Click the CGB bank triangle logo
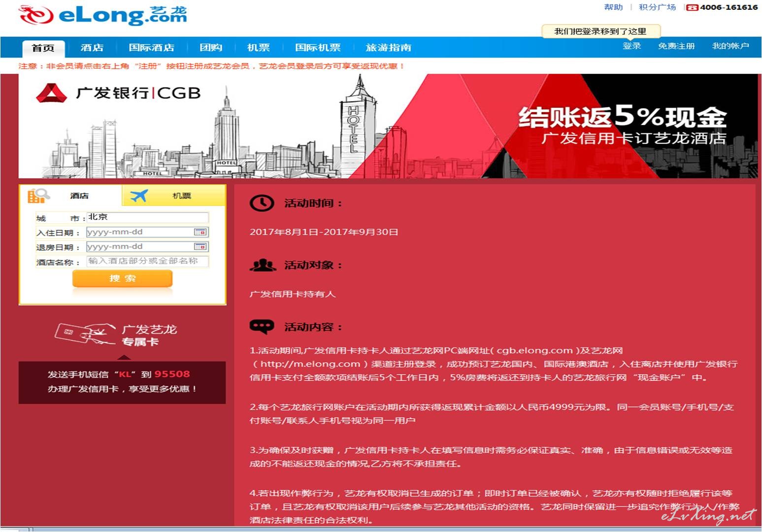The height and width of the screenshot is (532, 762). click(51, 93)
